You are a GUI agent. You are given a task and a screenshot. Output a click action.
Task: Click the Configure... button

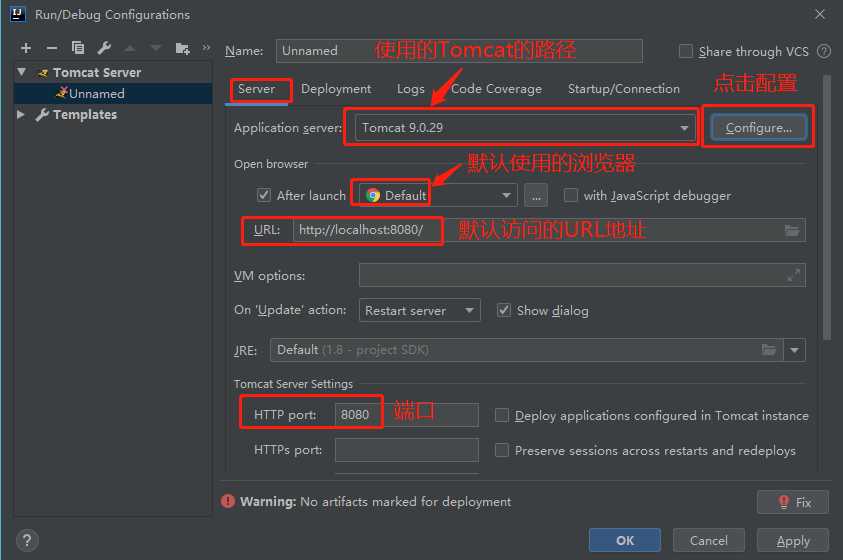coord(759,128)
